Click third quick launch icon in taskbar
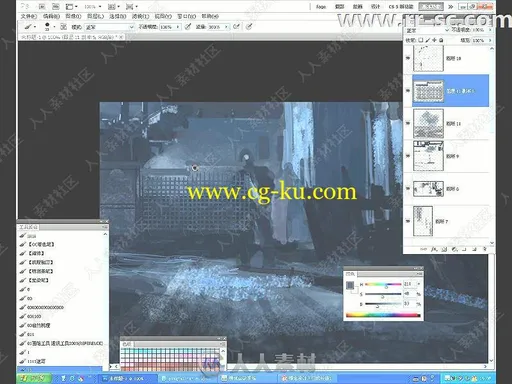512x384 pixels. click(81, 379)
